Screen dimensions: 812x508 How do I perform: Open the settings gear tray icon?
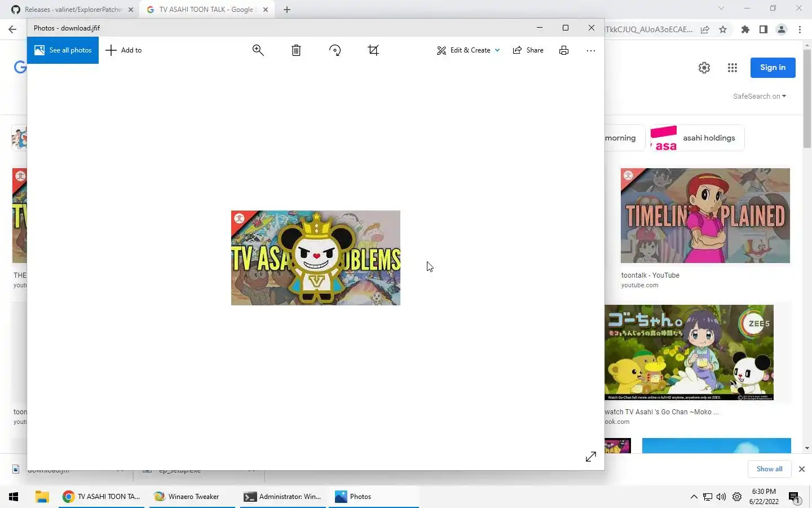(x=737, y=497)
